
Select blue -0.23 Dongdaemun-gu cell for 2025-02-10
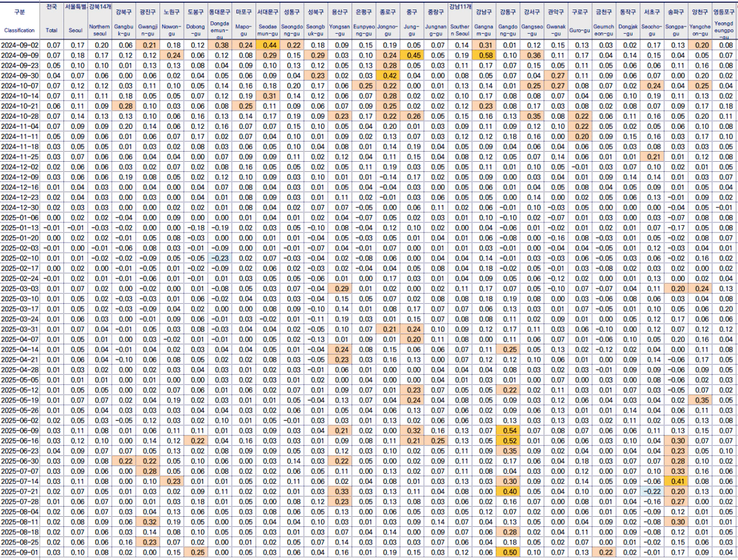219,258
